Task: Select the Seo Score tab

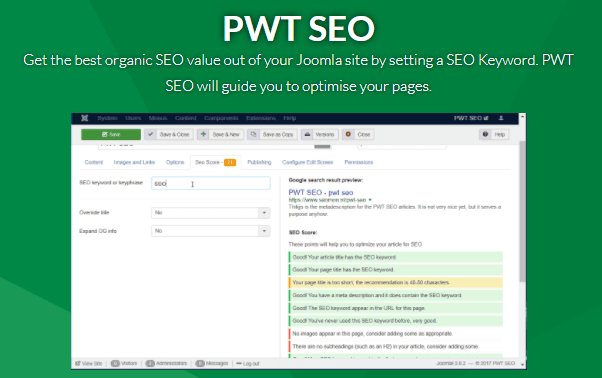Action: click(215, 162)
